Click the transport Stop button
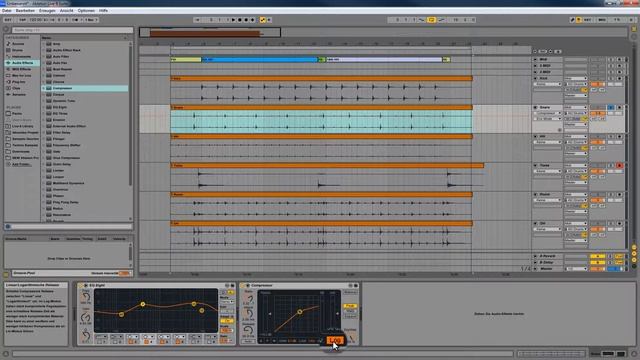 coord(240,20)
